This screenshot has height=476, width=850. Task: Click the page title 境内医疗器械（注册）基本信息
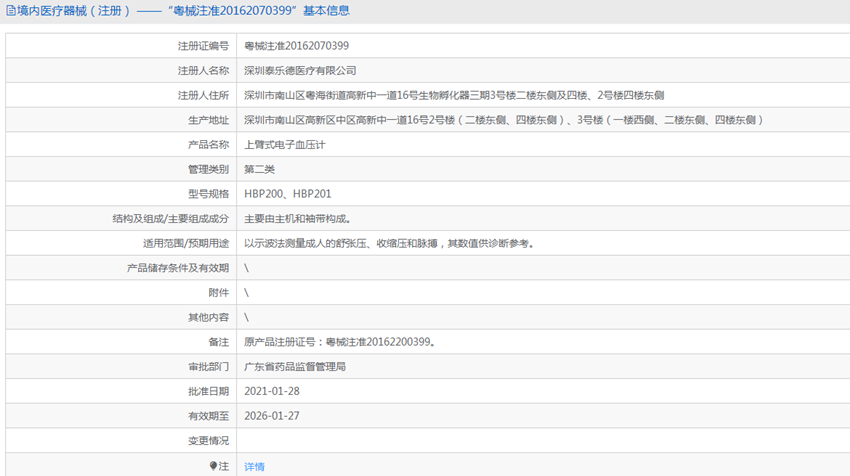pyautogui.click(x=183, y=10)
